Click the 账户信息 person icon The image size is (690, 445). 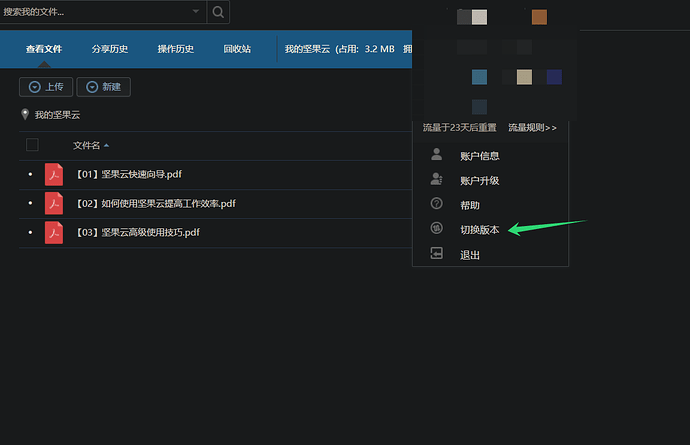[437, 154]
